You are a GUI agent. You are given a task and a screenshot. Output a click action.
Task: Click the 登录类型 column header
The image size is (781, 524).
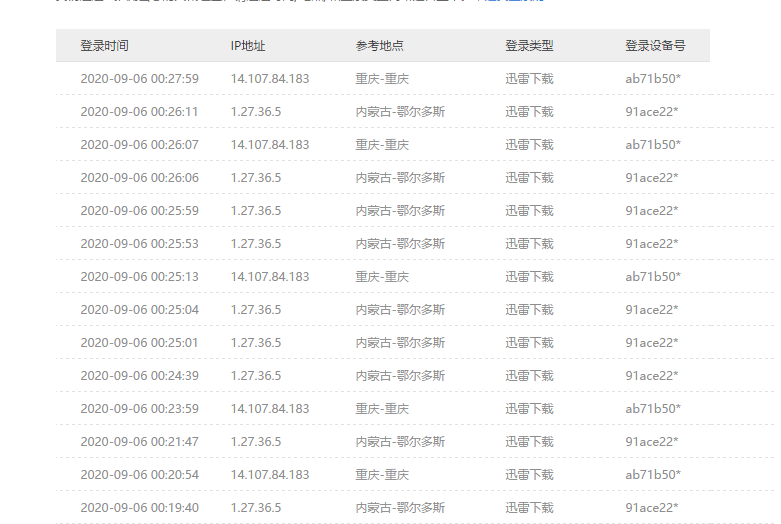529,46
